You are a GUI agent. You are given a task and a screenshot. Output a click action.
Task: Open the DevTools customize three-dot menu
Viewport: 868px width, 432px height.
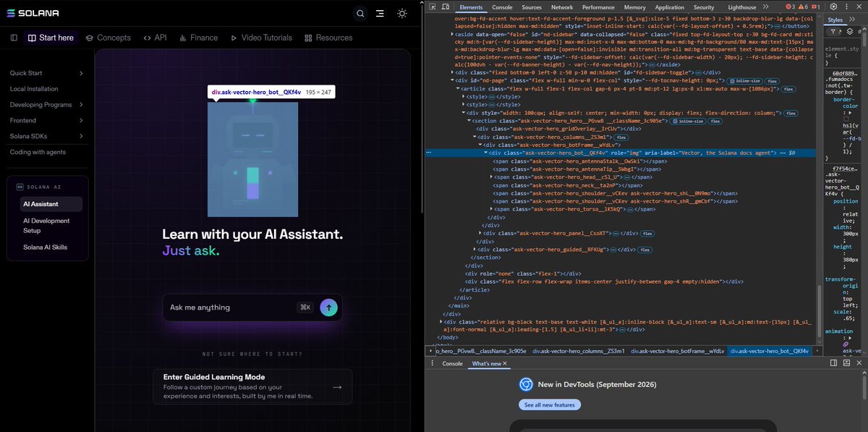coord(846,7)
